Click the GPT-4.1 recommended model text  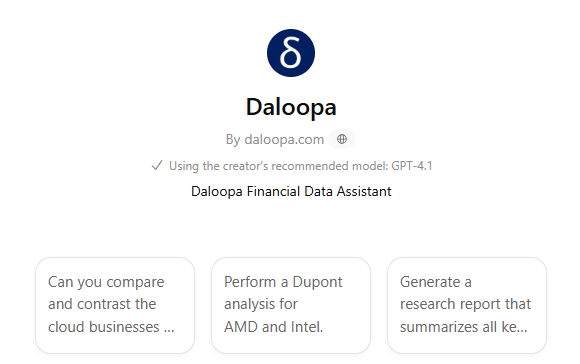pos(412,166)
